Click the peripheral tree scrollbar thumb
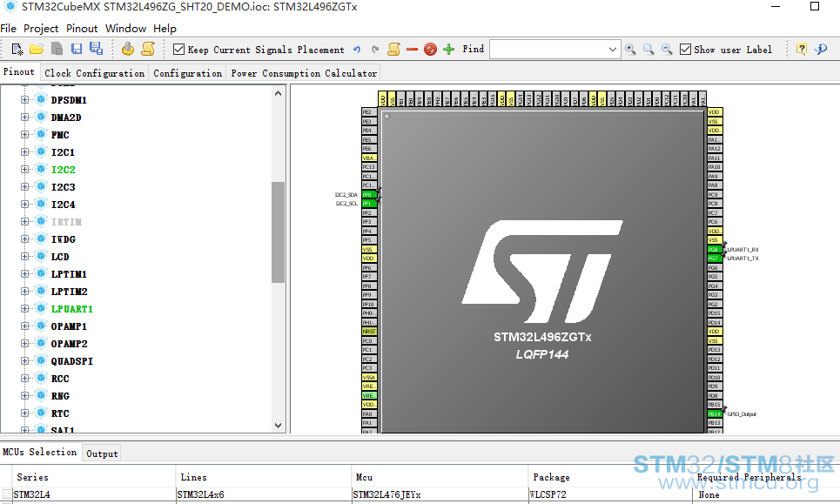Viewport: 840px width, 504px height. [278, 232]
